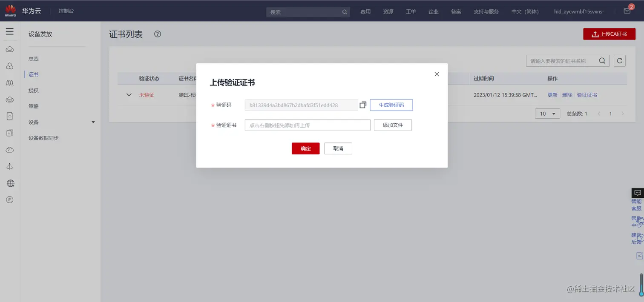Expand the 测试-根 certificate row

pos(129,94)
